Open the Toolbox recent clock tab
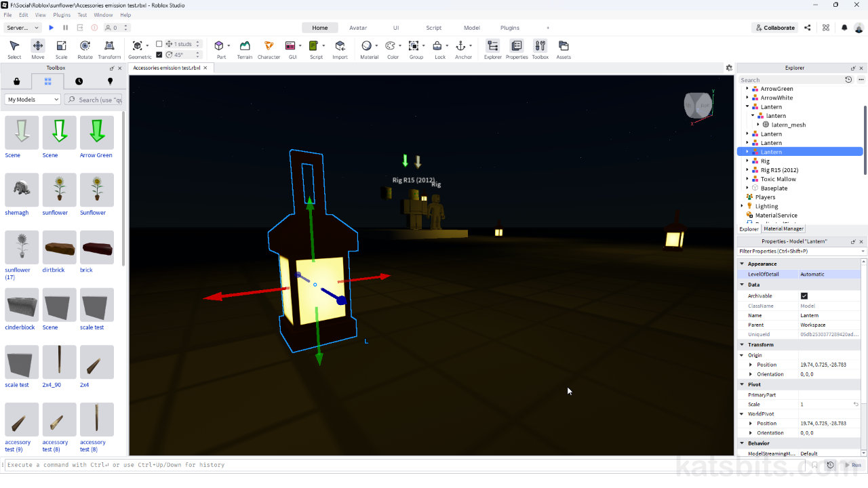 (x=79, y=81)
